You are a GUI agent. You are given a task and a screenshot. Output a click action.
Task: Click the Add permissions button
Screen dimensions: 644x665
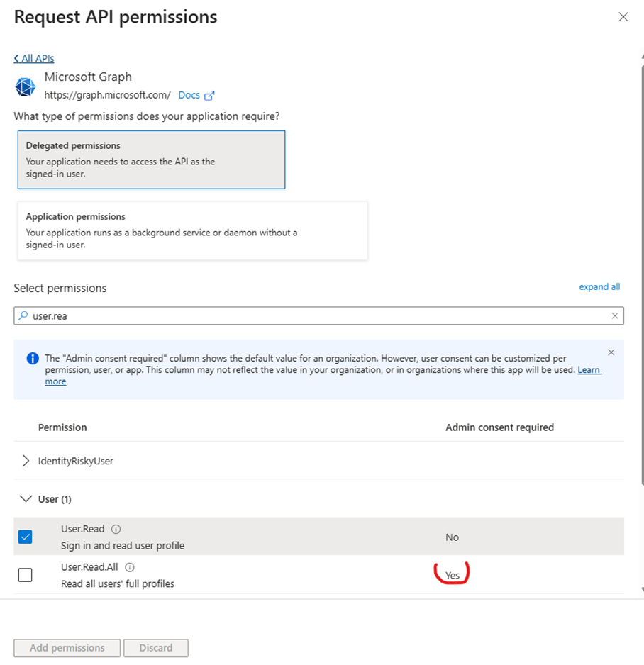tap(67, 648)
